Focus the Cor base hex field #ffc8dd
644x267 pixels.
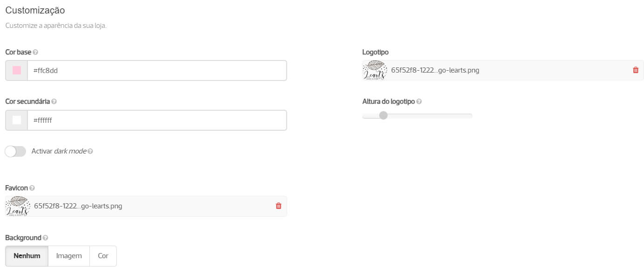[157, 71]
